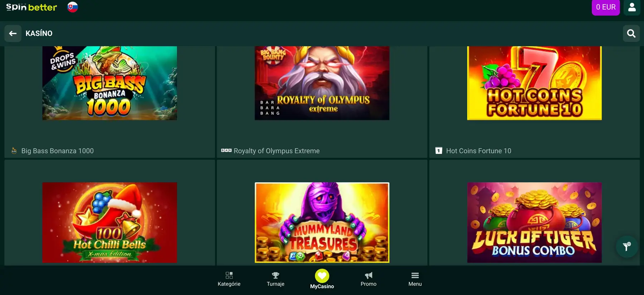Go back using the arrow button
This screenshot has width=644, height=295.
point(13,33)
